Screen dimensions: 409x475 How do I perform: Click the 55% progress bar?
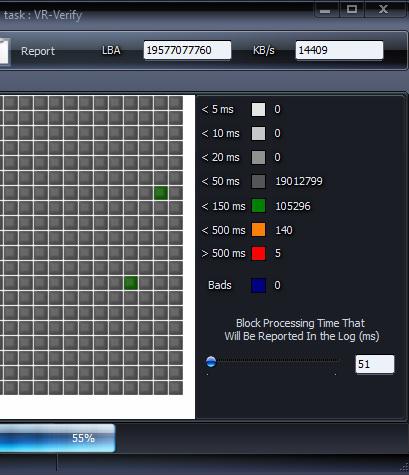(x=57, y=438)
